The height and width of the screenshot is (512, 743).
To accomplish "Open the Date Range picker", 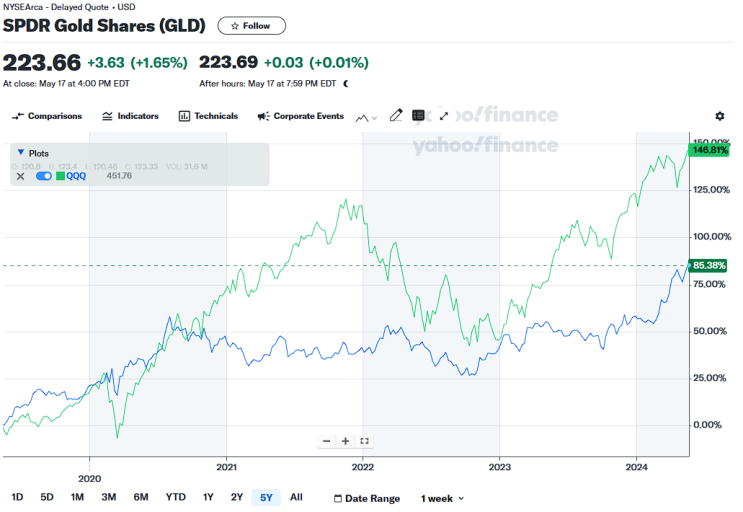I will [367, 499].
